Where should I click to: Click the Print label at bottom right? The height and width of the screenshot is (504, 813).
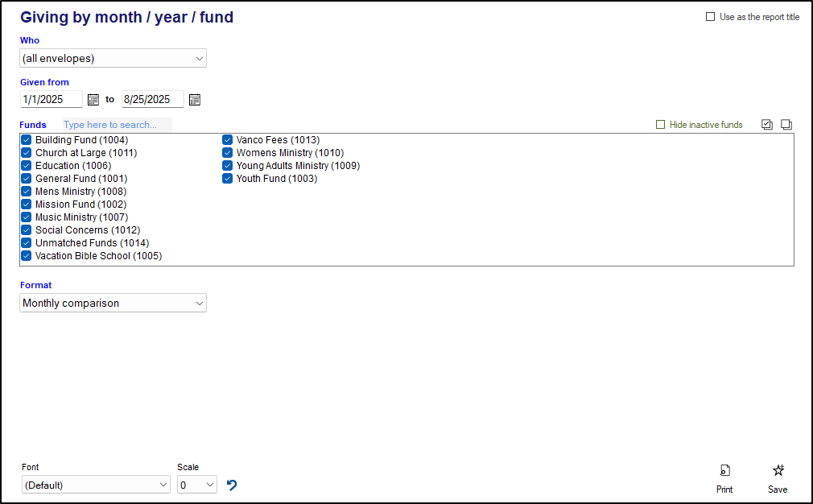pos(724,490)
